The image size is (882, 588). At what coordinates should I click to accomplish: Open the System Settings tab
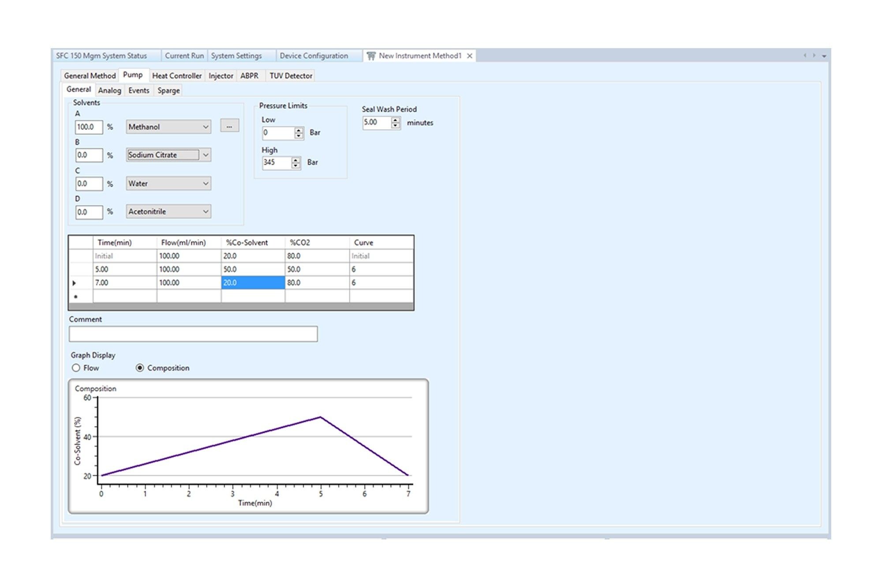click(236, 56)
